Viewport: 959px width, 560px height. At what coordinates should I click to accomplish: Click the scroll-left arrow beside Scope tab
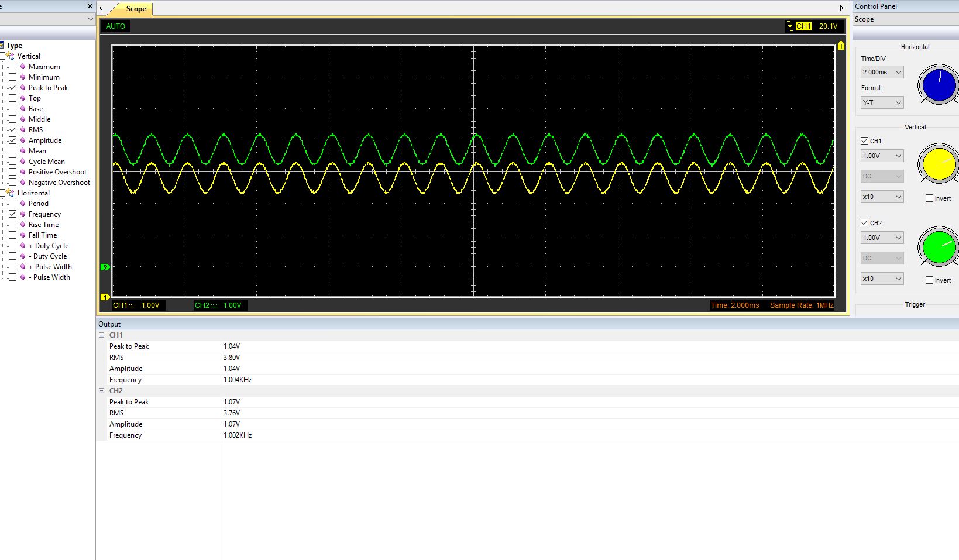pyautogui.click(x=102, y=8)
